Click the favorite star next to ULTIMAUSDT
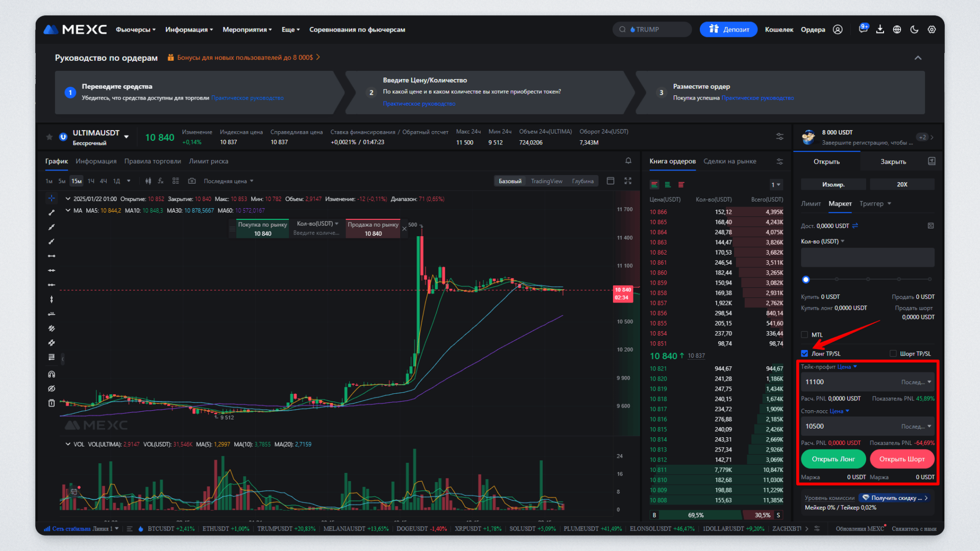The height and width of the screenshot is (551, 980). 50,137
